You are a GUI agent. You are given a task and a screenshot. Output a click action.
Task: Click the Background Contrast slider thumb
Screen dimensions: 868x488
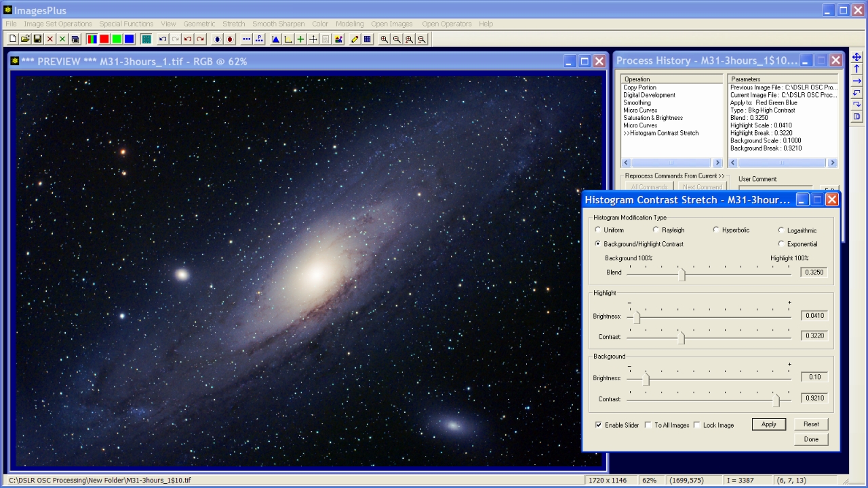coord(777,400)
